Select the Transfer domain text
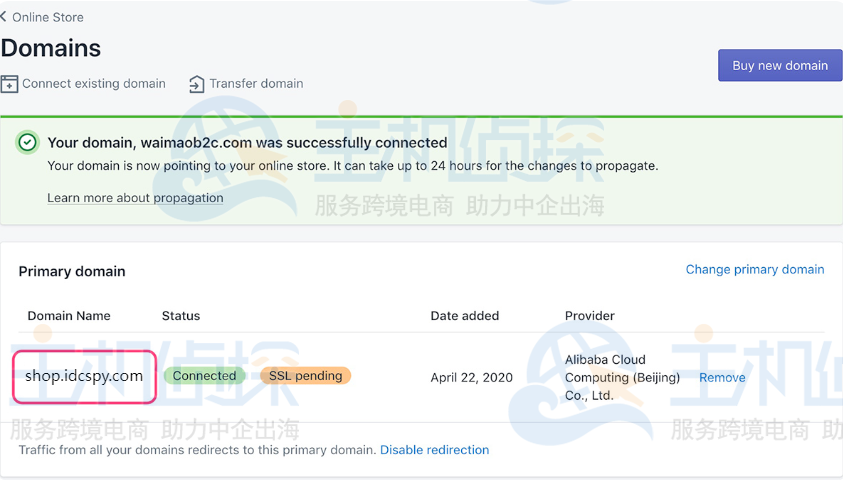Screen dimensions: 843x480 pos(256,84)
